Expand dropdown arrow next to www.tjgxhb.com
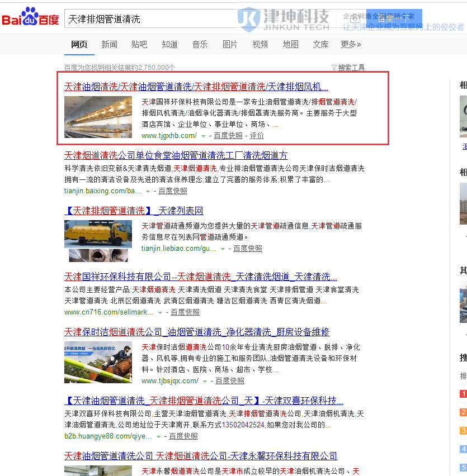This screenshot has height=476, width=467. pyautogui.click(x=203, y=136)
